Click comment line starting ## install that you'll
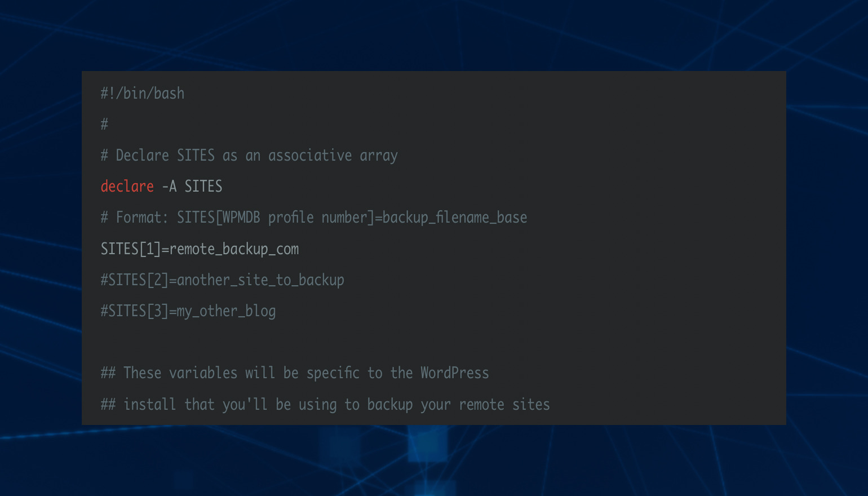 (325, 405)
